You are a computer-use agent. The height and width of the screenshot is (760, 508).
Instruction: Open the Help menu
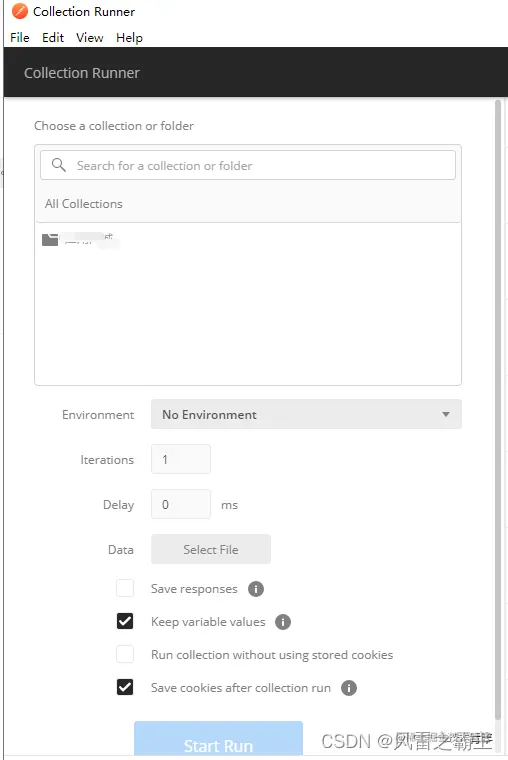[x=129, y=37]
